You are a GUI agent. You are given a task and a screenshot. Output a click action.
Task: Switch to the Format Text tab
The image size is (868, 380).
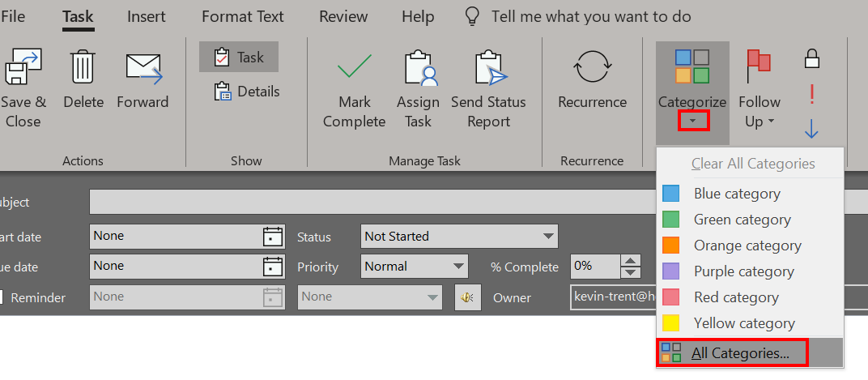(x=243, y=16)
